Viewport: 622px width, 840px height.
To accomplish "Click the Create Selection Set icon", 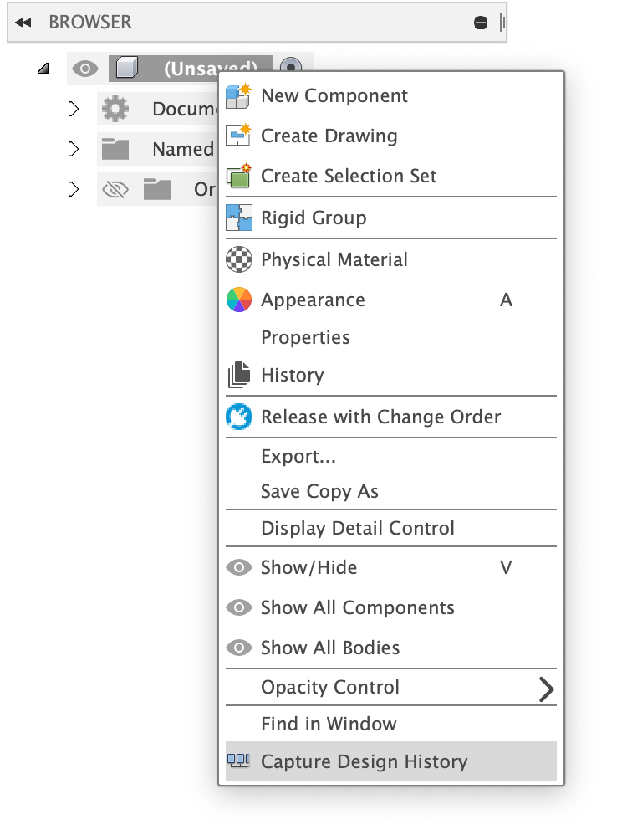I will tap(239, 176).
